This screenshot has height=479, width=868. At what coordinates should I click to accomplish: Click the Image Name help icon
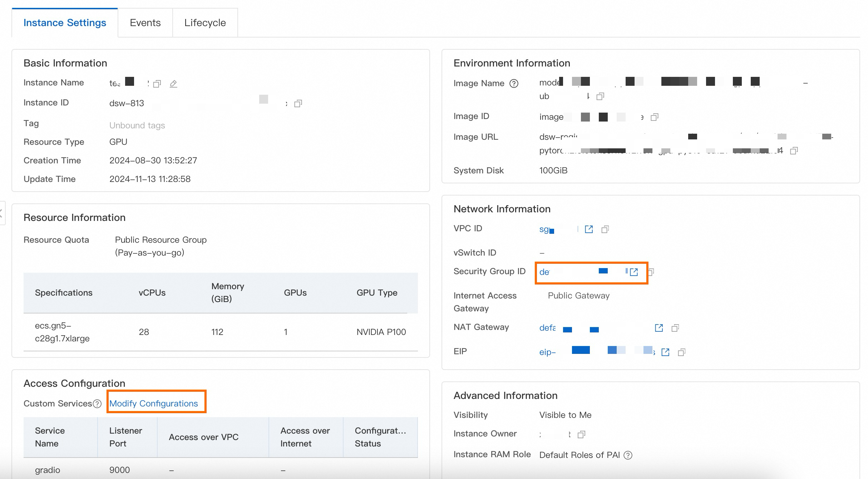click(514, 84)
